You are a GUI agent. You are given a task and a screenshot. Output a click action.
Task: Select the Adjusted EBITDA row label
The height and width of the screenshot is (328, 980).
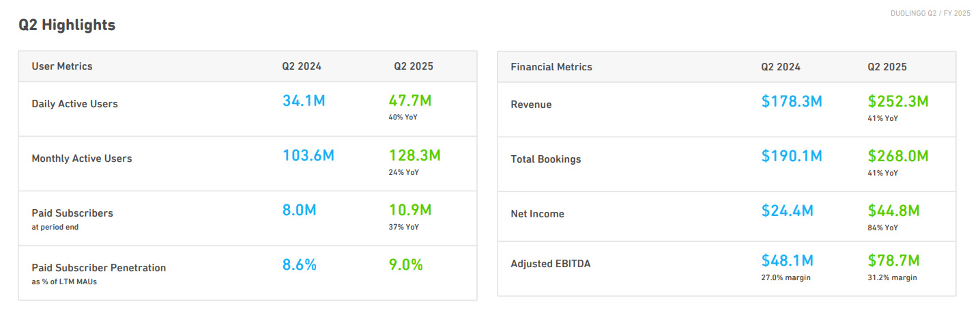(551, 263)
